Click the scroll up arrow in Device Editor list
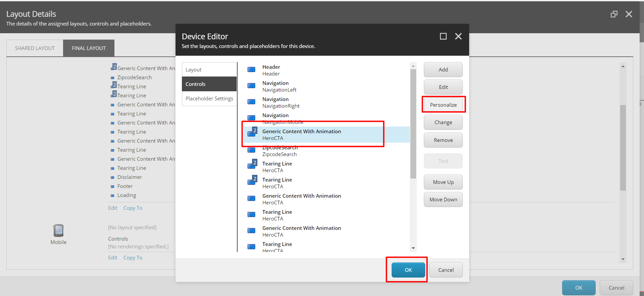This screenshot has width=644, height=296. [x=413, y=66]
